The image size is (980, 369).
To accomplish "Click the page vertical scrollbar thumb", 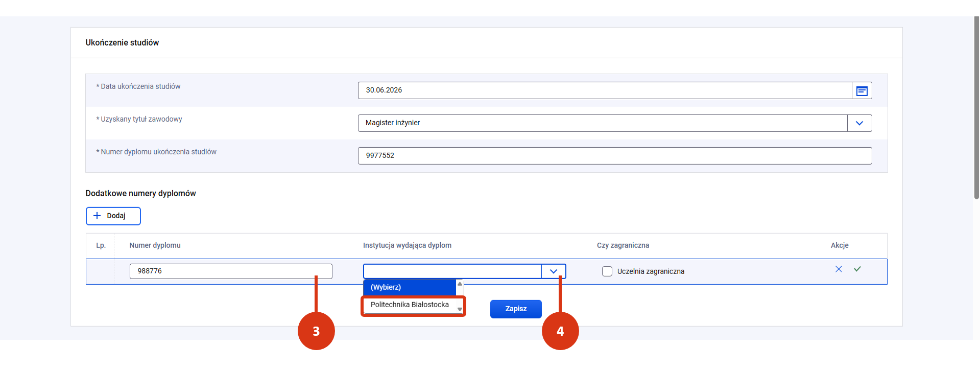I will click(x=976, y=107).
